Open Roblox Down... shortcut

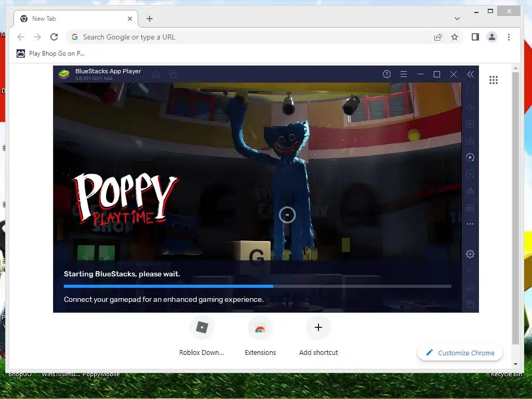tap(202, 336)
